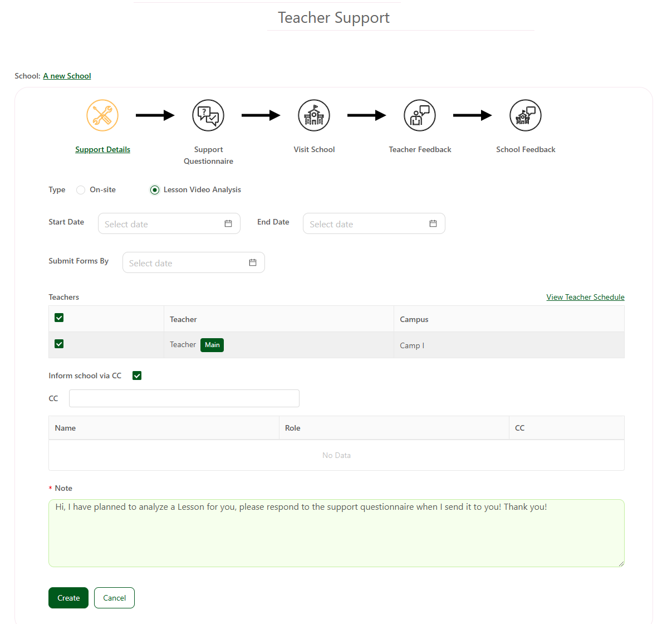Go to Teacher Feedback step label
Image resolution: width=672 pixels, height=624 pixels.
[420, 149]
